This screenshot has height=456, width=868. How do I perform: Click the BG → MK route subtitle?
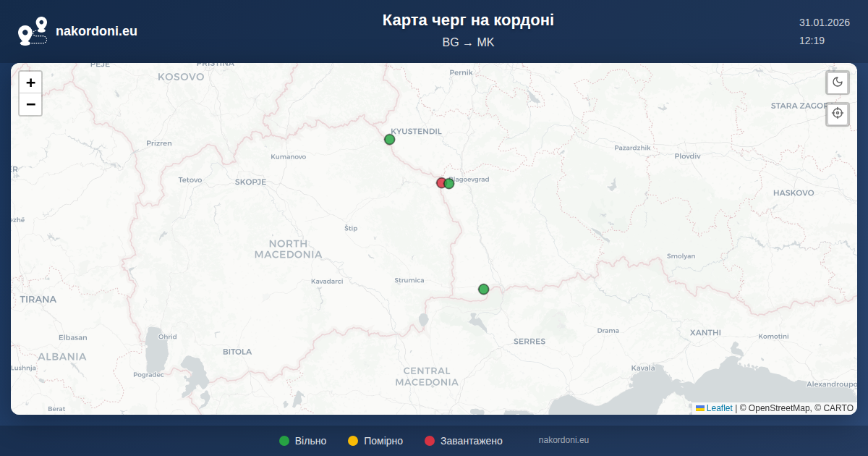pyautogui.click(x=468, y=43)
